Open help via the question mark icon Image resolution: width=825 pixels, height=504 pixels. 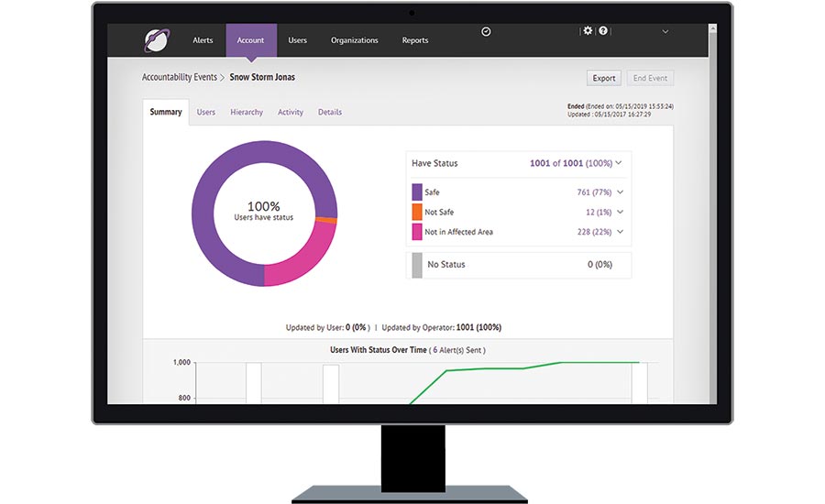[603, 31]
